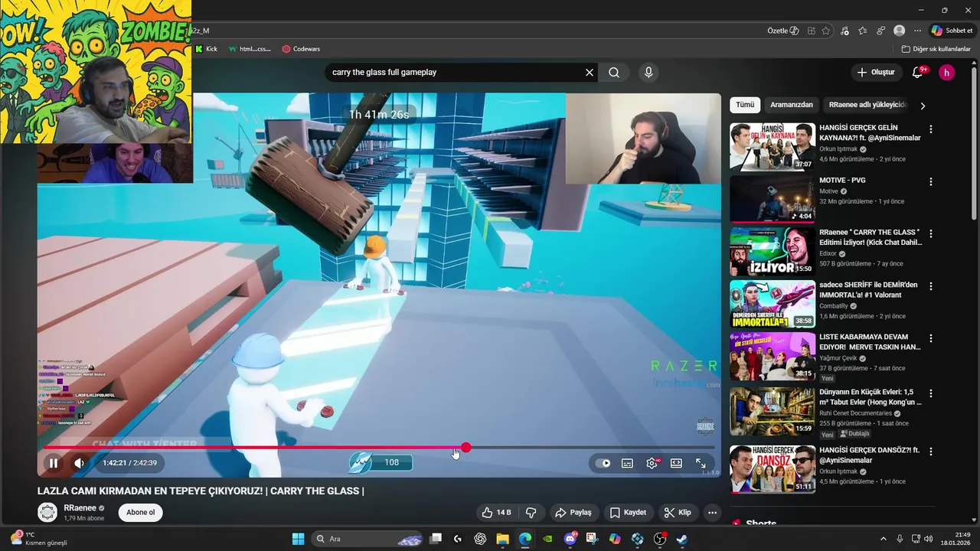Click taskbar search box Ara

[x=367, y=539]
